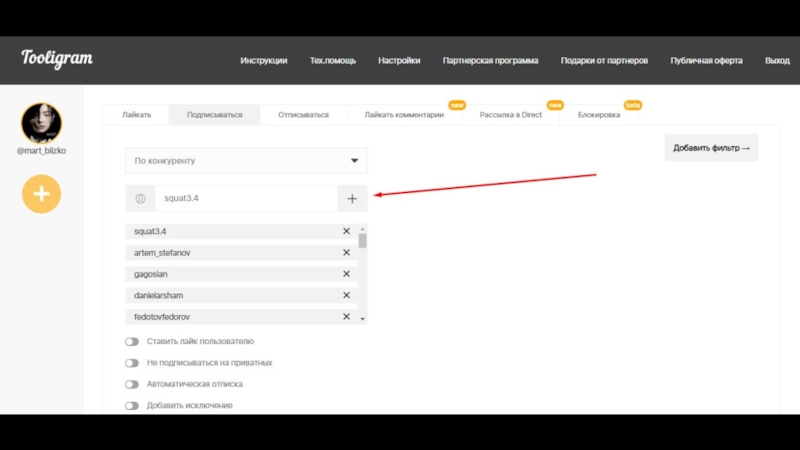Toggle 'Ставить лайк пользователю' switch
Screen dimensions: 800x450
pos(132,342)
